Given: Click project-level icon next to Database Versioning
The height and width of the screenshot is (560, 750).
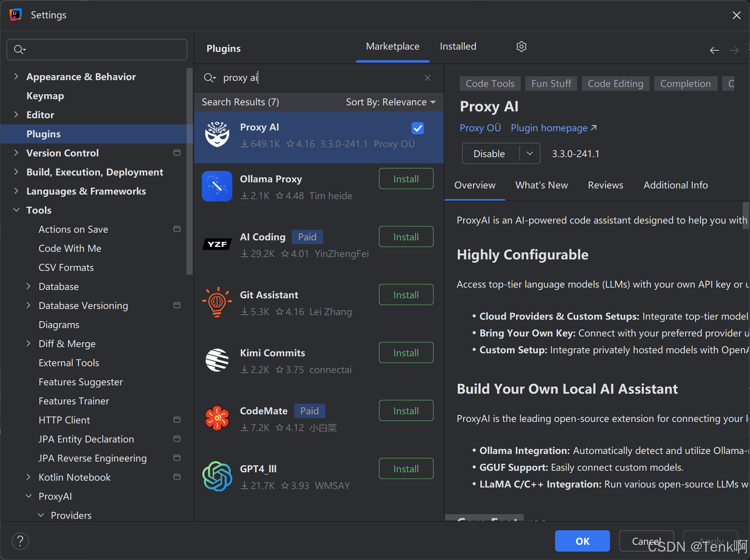Looking at the screenshot, I should (x=177, y=305).
